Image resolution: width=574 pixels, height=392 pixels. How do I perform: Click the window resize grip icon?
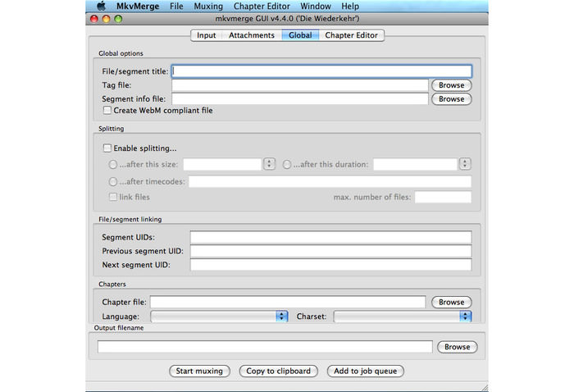(485, 387)
